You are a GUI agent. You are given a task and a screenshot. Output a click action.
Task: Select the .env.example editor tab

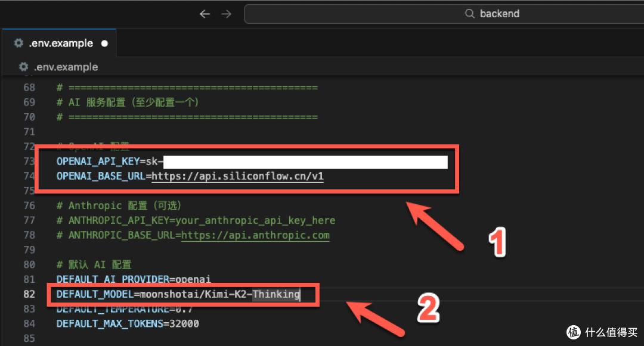pos(59,43)
